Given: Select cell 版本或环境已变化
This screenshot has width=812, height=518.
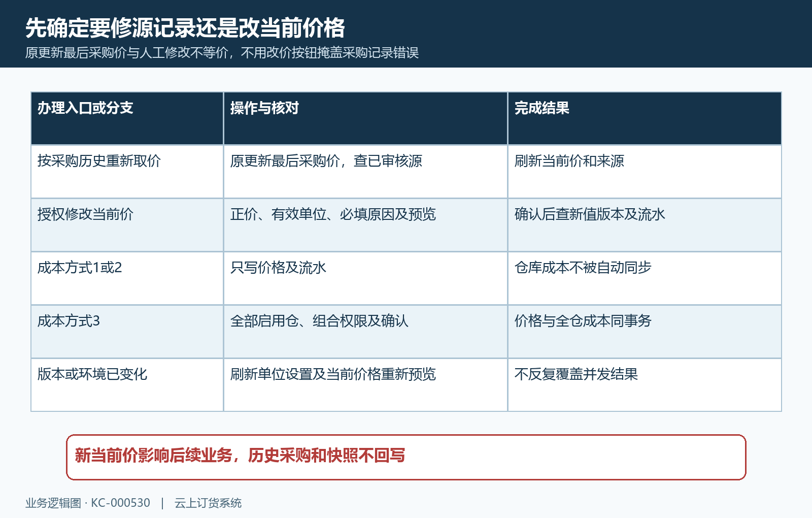Looking at the screenshot, I should pos(127,385).
